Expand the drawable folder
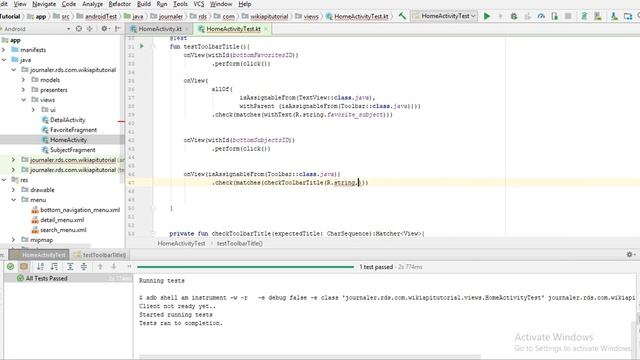The height and width of the screenshot is (360, 640). [x=14, y=190]
